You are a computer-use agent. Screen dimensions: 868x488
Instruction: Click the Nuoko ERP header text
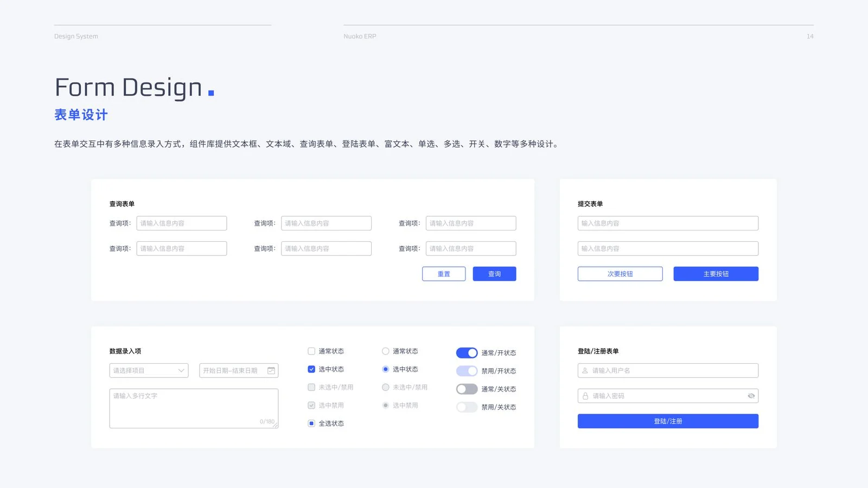(360, 36)
